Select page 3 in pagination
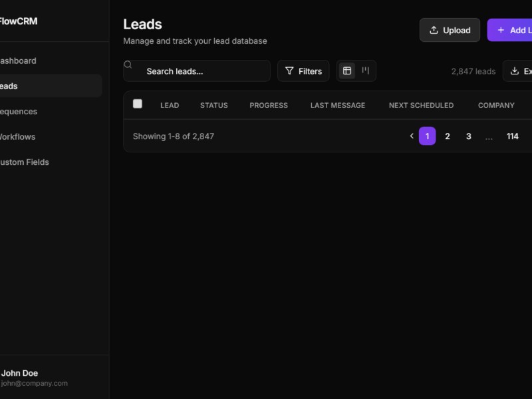The width and height of the screenshot is (532, 399). pos(468,136)
